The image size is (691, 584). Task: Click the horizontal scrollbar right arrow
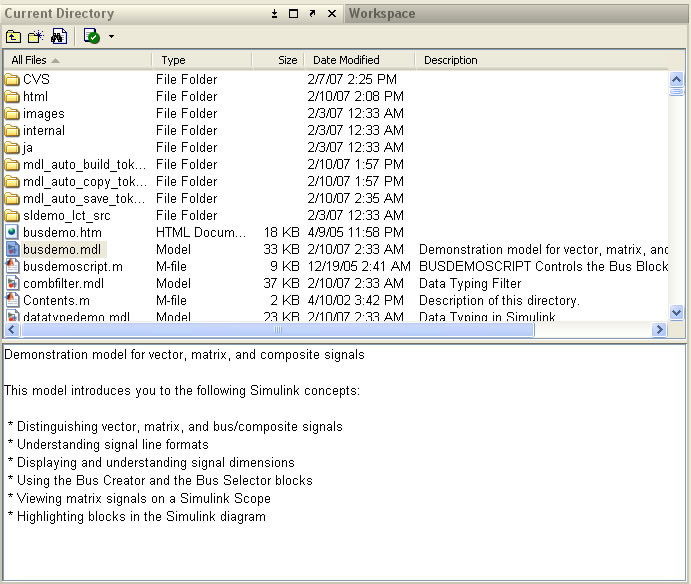659,329
